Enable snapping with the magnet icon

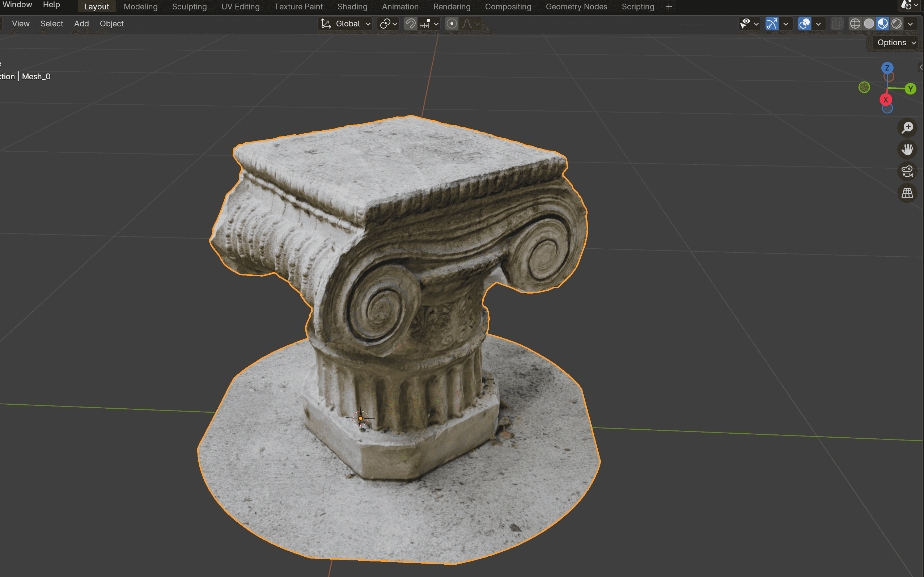pos(410,23)
